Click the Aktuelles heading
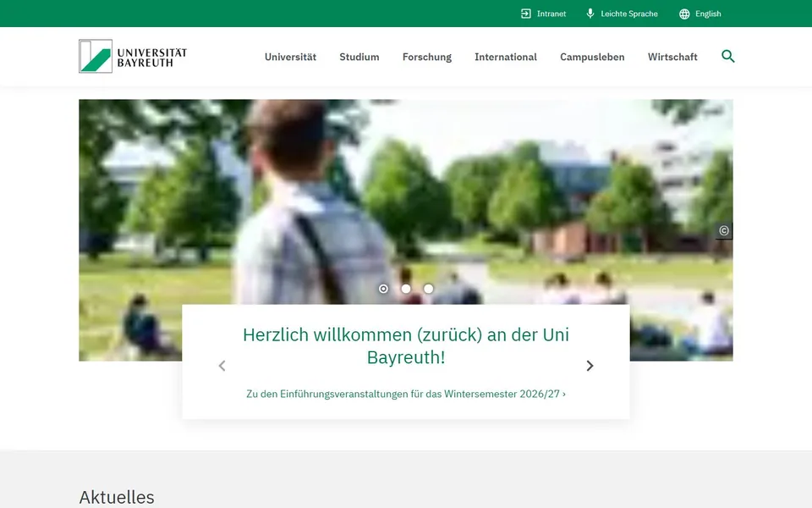 (117, 497)
